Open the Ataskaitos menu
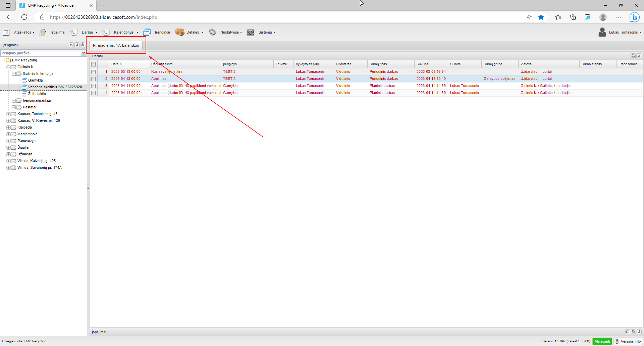Viewport: 644px width, 346px height. click(x=24, y=32)
